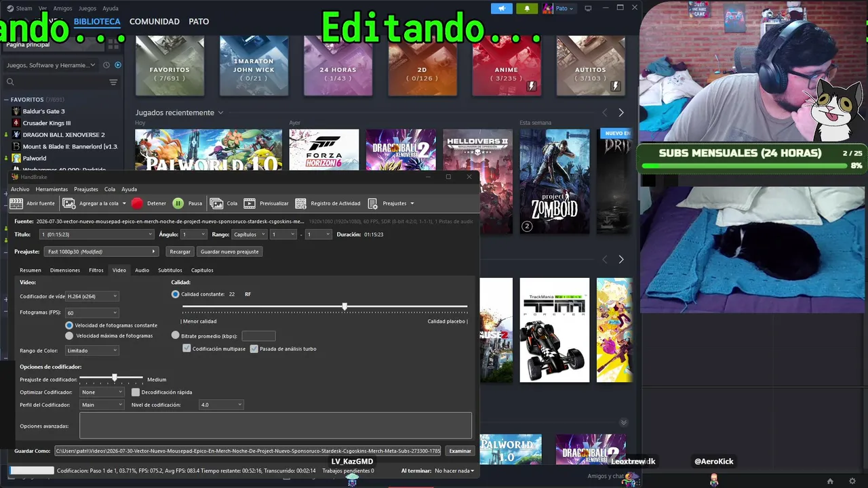Screen dimensions: 868x488
Task: Click the Steam recent activity clock icon
Action: [106, 65]
